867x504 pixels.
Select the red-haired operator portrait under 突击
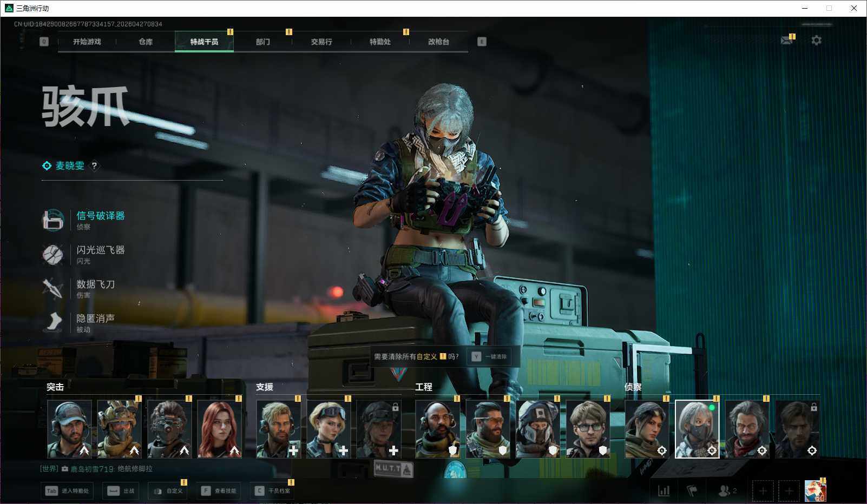click(x=220, y=429)
